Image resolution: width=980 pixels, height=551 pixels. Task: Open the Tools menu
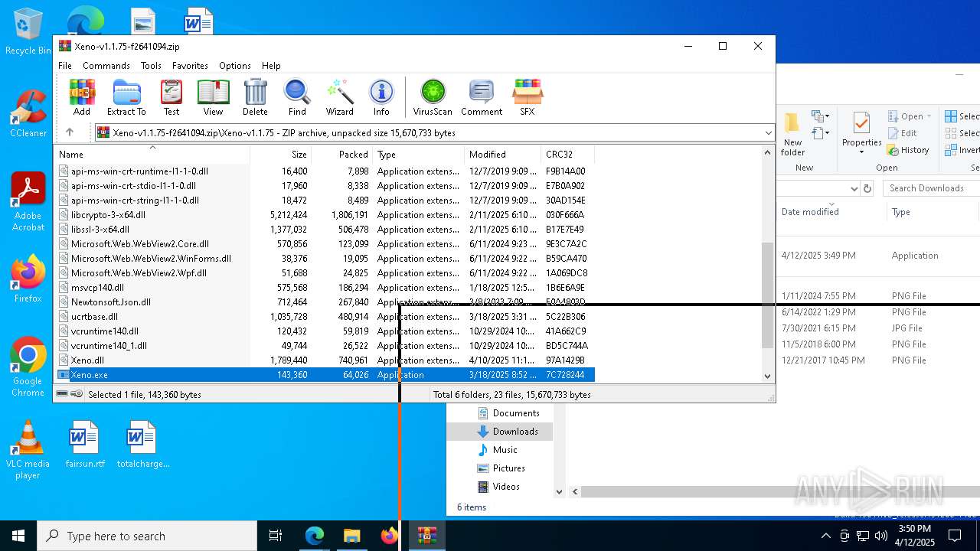click(x=151, y=66)
